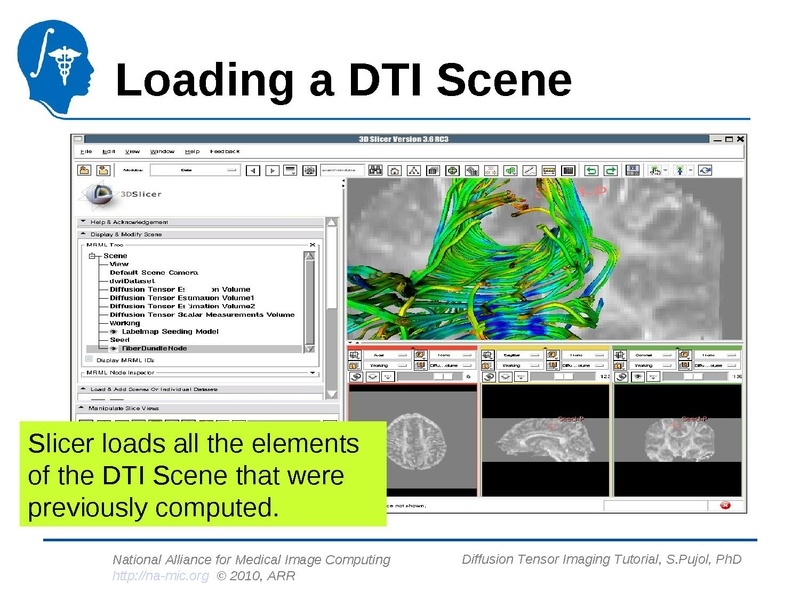800x600 pixels.
Task: Click the module refresh icon beside search
Action: point(309,170)
